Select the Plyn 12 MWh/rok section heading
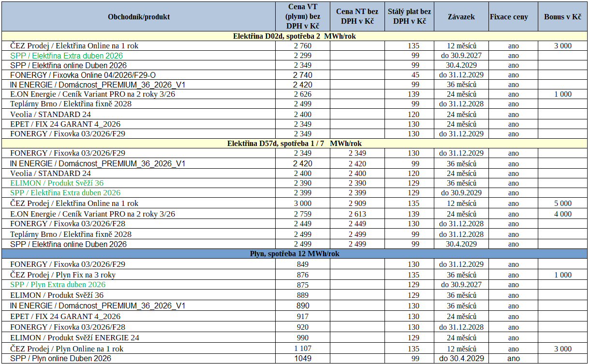The image size is (591, 364). tap(295, 254)
